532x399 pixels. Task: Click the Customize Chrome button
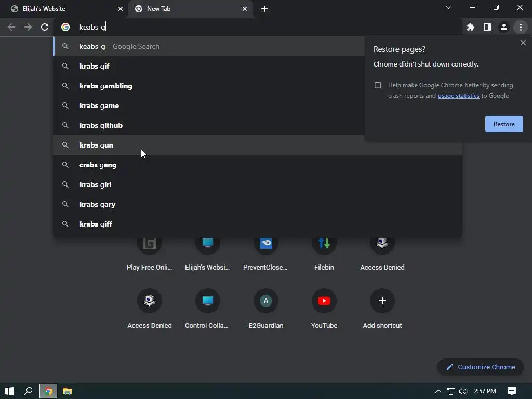pos(481,367)
